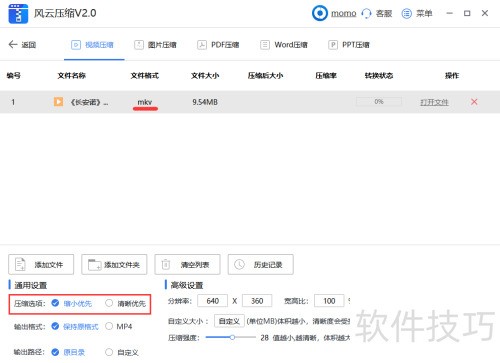
Task: Click the 打开文件 link
Action: (x=434, y=102)
